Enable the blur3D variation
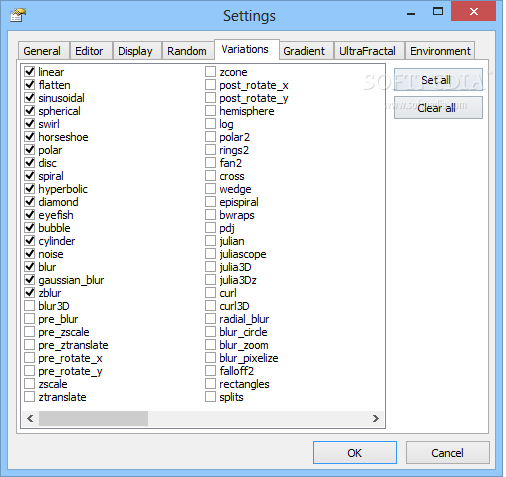The width and height of the screenshot is (506, 477). click(30, 305)
